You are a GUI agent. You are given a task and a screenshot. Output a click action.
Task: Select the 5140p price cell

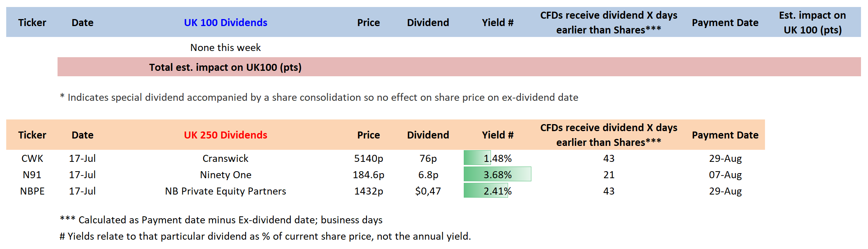[x=369, y=158]
